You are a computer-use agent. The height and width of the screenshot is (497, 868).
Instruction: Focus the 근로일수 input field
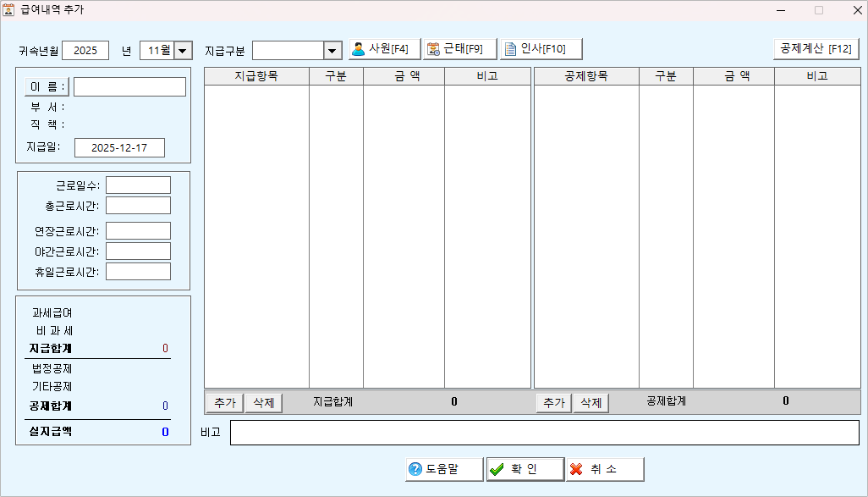139,185
